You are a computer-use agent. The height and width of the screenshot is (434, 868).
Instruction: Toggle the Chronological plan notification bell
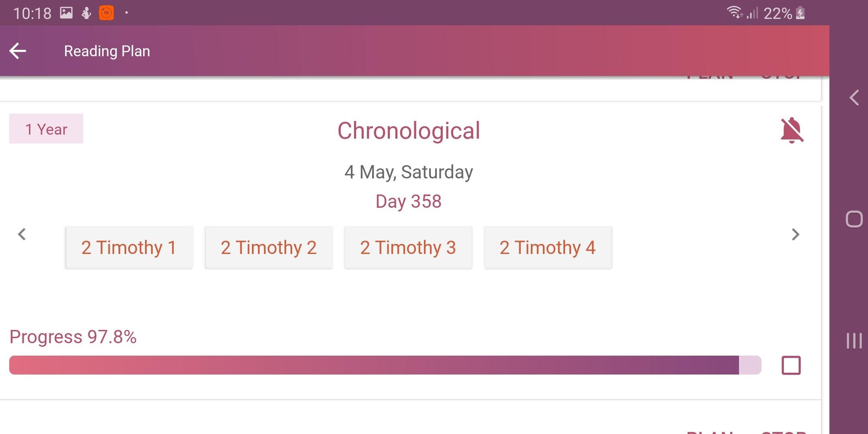tap(792, 130)
